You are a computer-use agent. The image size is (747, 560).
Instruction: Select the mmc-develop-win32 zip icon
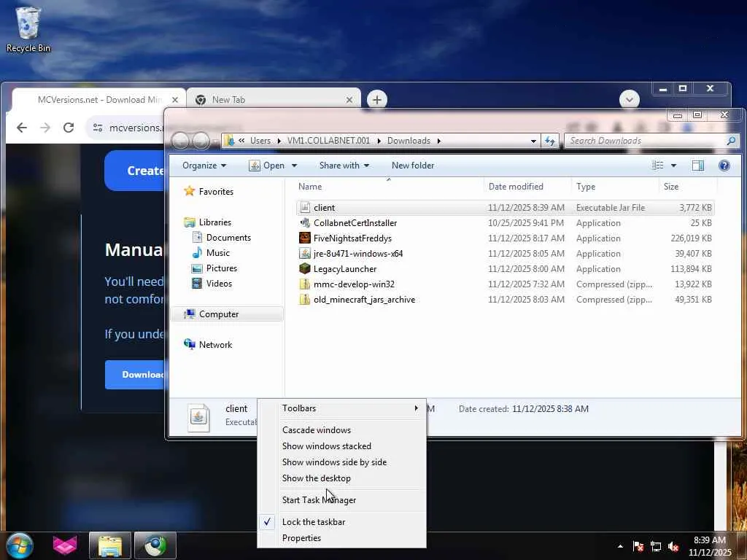click(305, 284)
